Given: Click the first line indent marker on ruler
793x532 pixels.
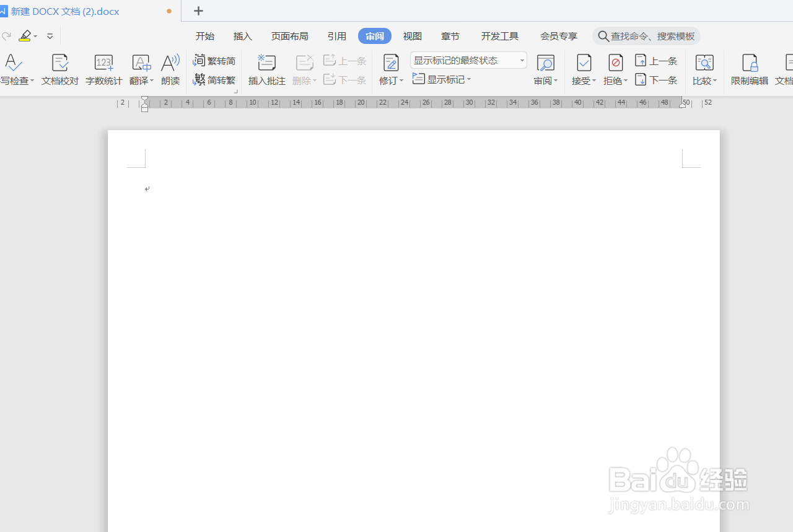Looking at the screenshot, I should 144,99.
